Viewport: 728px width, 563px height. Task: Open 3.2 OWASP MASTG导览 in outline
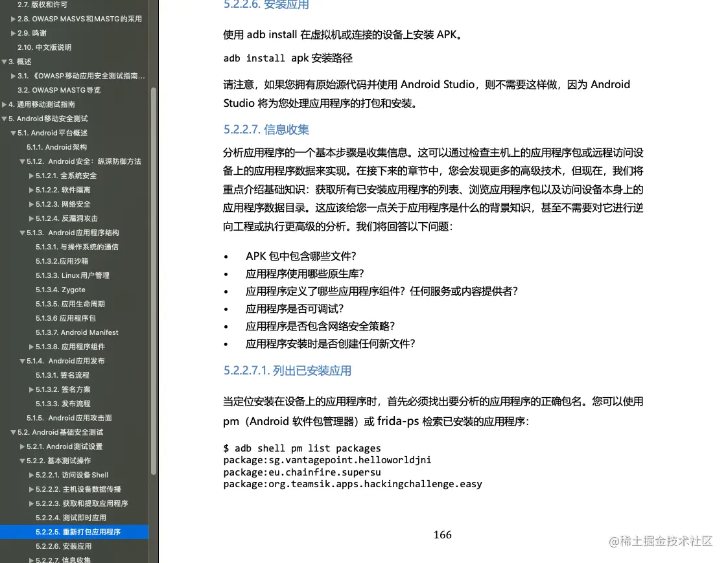(59, 90)
